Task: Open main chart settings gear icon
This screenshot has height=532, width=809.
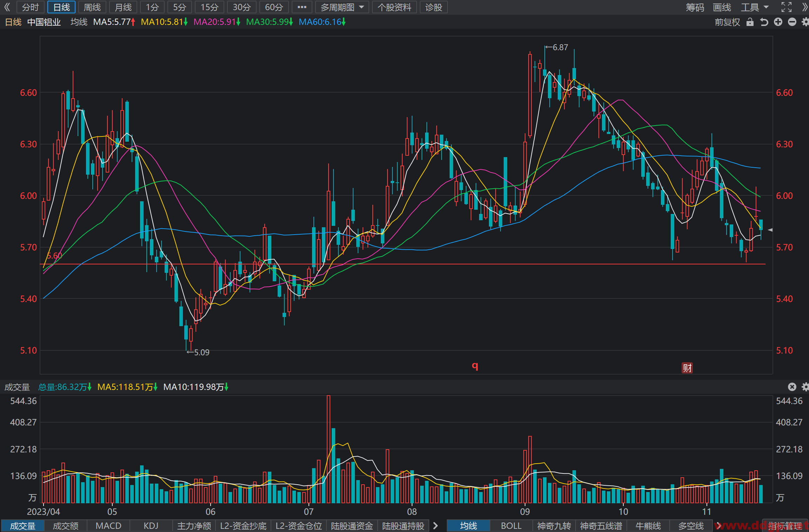Action: 805,22
